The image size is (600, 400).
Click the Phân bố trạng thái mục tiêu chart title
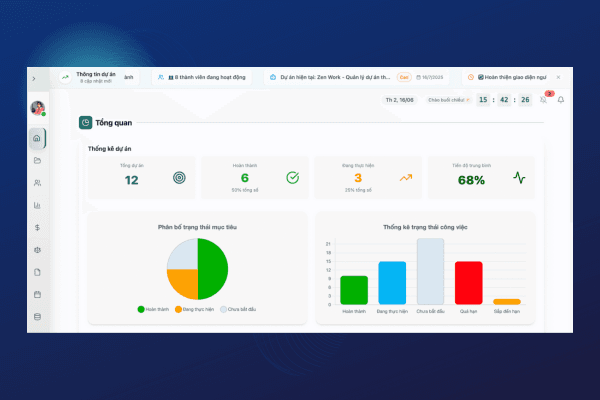[197, 227]
